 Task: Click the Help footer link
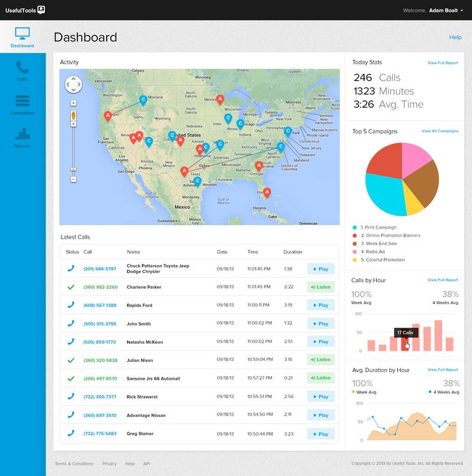(x=130, y=464)
